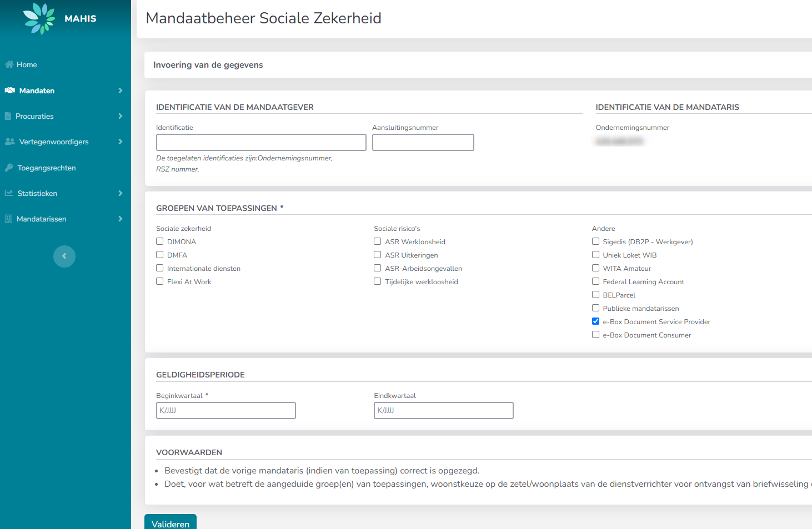The height and width of the screenshot is (529, 812).
Task: Click the Toegangsrechten key icon
Action: tap(9, 168)
